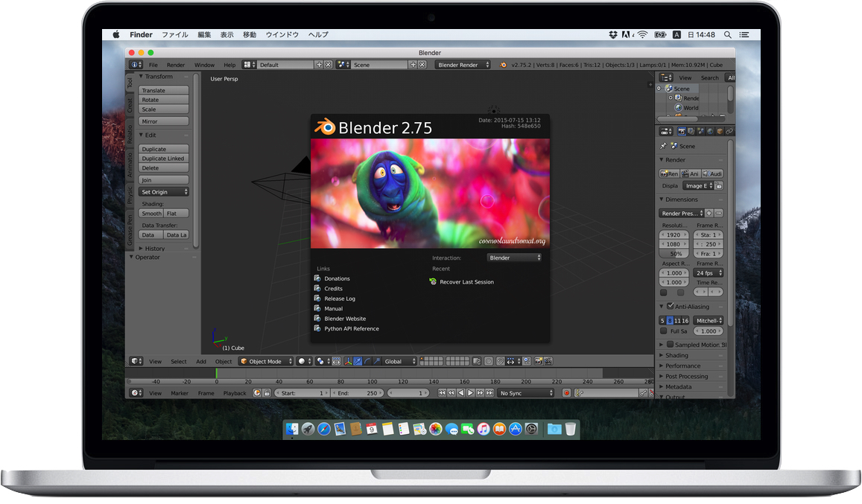Open the Add menu in 3D viewport
The height and width of the screenshot is (504, 862).
click(x=201, y=362)
